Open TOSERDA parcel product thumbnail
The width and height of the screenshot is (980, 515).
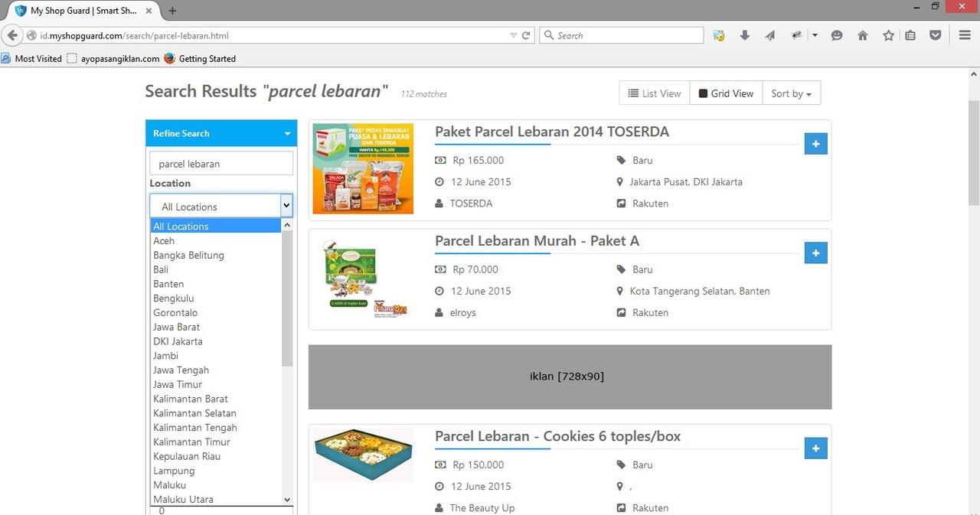(x=363, y=168)
